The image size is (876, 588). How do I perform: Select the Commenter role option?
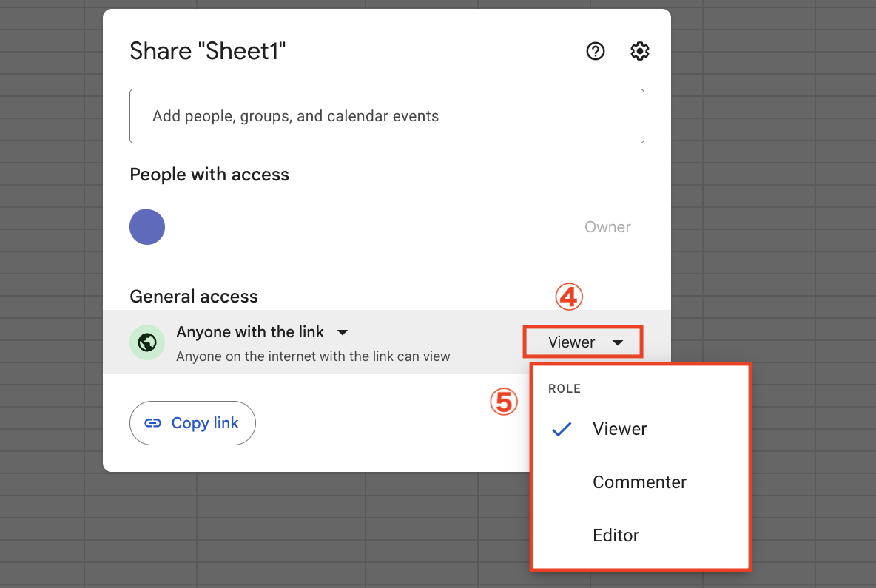(639, 481)
